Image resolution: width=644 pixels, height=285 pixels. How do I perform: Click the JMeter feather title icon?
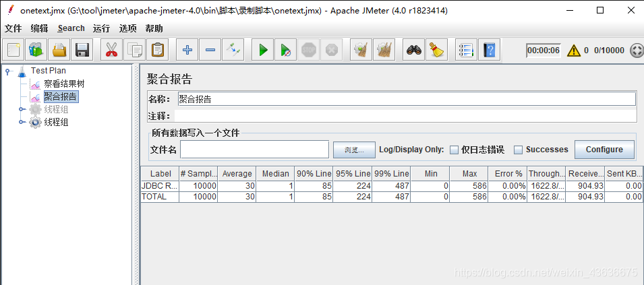click(x=10, y=10)
